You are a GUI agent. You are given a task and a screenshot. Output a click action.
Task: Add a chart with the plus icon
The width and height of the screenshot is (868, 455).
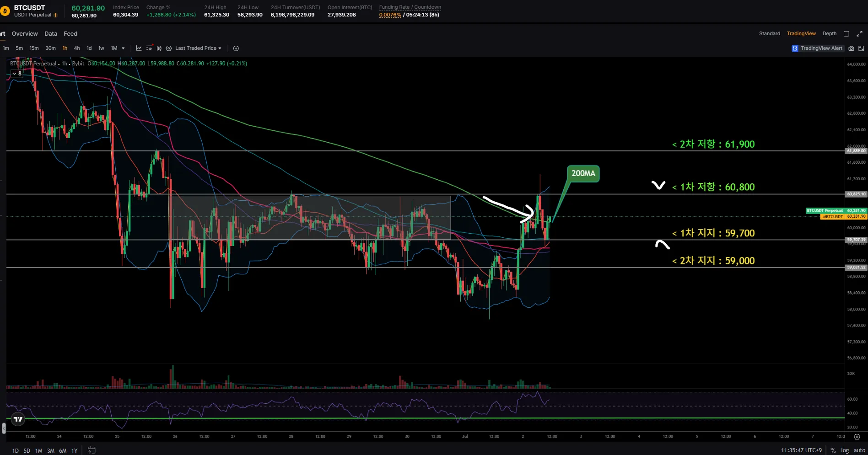point(236,48)
